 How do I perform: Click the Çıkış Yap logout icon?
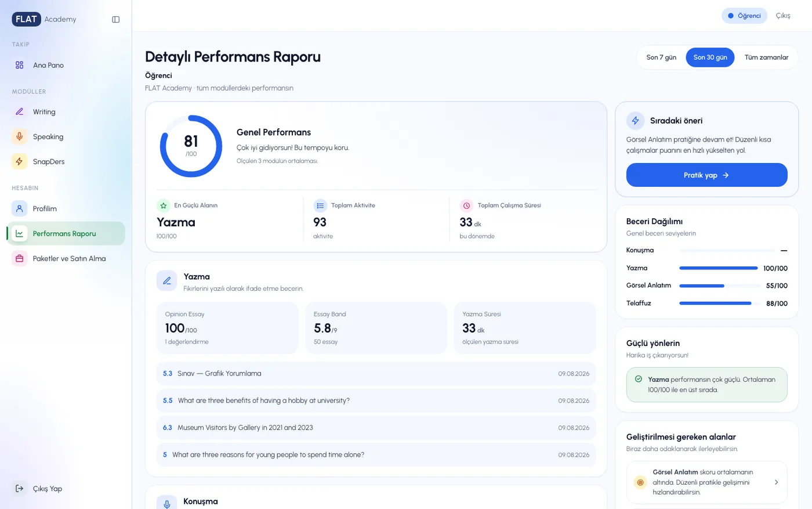point(19,488)
